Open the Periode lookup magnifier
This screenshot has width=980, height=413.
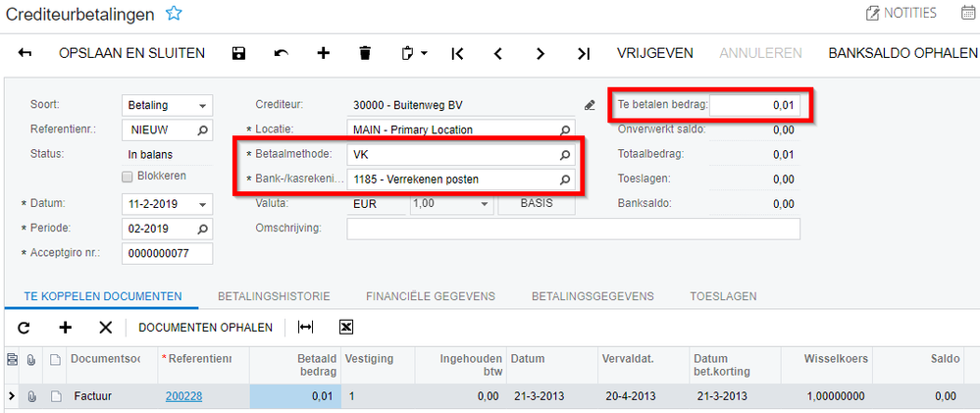(x=202, y=229)
